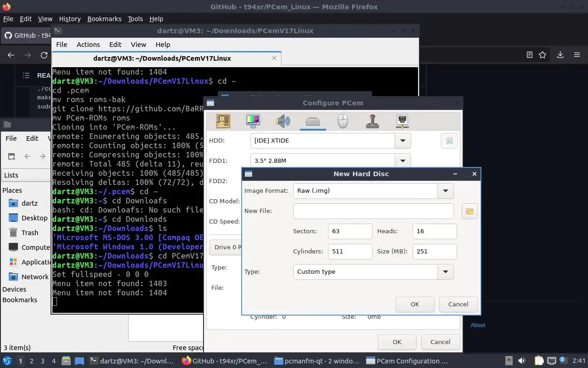The width and height of the screenshot is (588, 368).
Task: Expand the Type dropdown in New Hard Disc
Action: click(x=445, y=272)
